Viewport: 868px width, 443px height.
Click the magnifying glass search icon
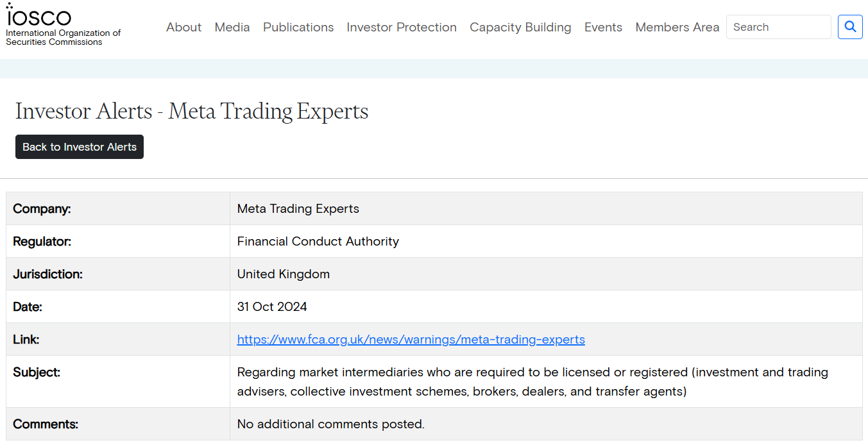[850, 27]
